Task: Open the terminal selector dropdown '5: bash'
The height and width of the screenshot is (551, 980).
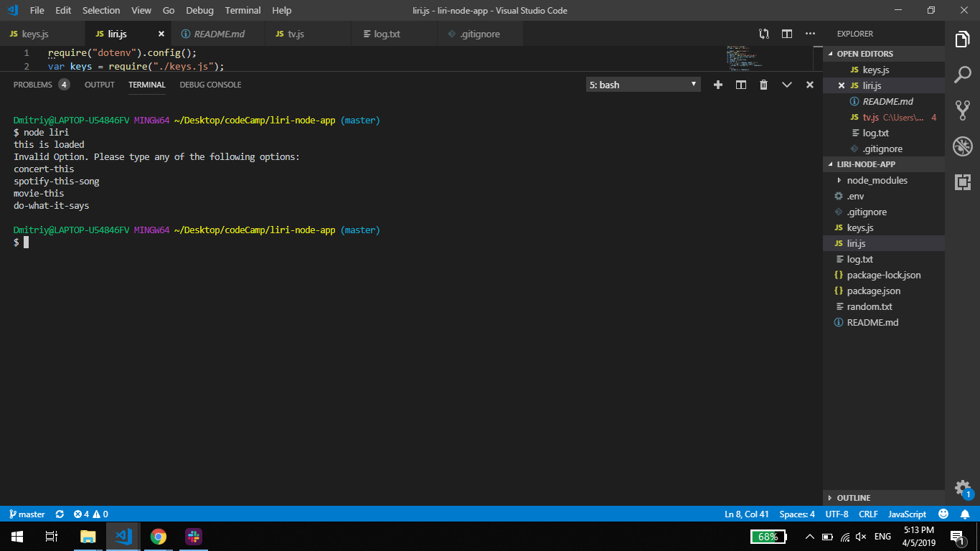Action: click(x=643, y=85)
